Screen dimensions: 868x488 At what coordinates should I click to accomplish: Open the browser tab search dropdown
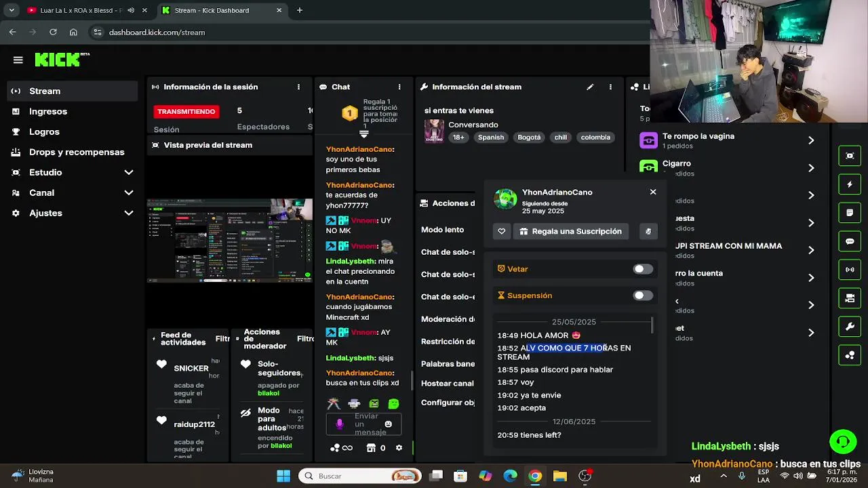click(x=12, y=10)
